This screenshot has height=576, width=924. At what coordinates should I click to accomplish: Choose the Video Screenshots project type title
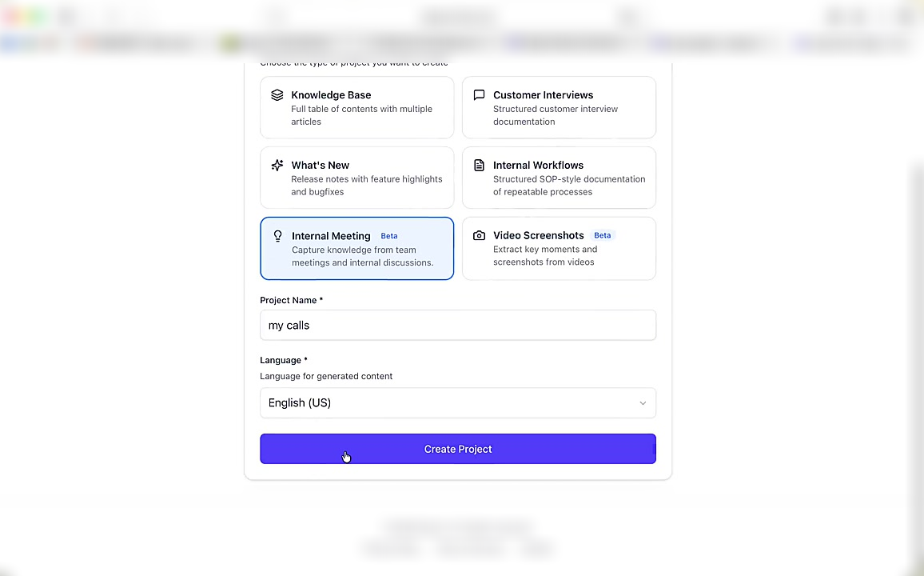(538, 235)
